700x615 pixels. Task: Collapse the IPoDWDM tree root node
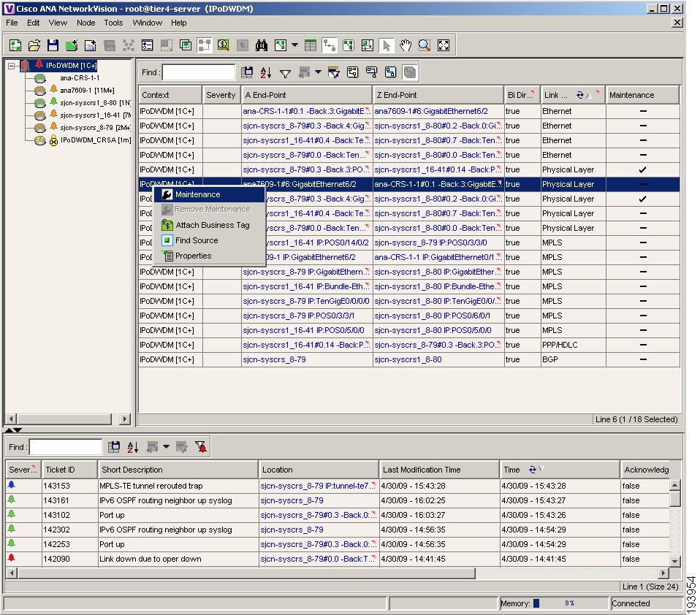[12, 66]
